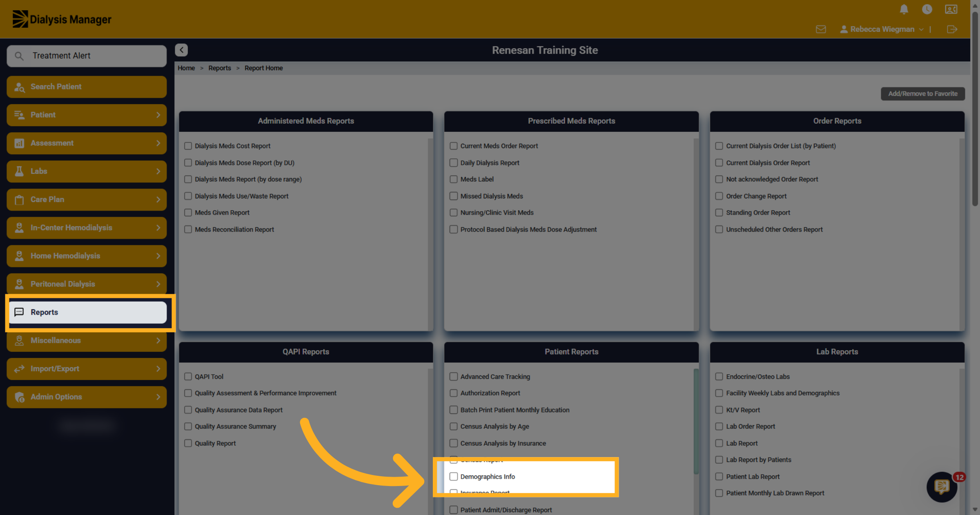Open the Rebecca Wiegman user dropdown
This screenshot has width=980, height=515.
tap(882, 29)
